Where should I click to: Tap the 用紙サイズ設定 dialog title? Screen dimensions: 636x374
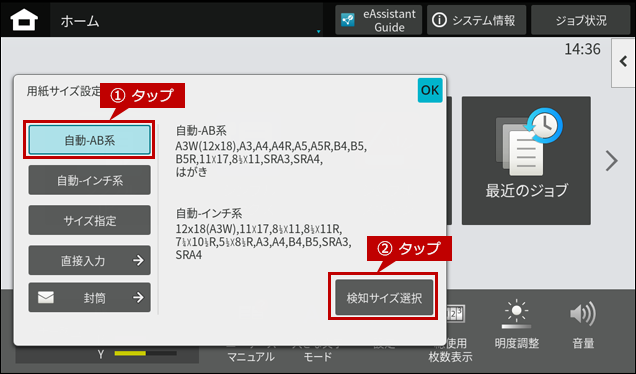point(63,91)
